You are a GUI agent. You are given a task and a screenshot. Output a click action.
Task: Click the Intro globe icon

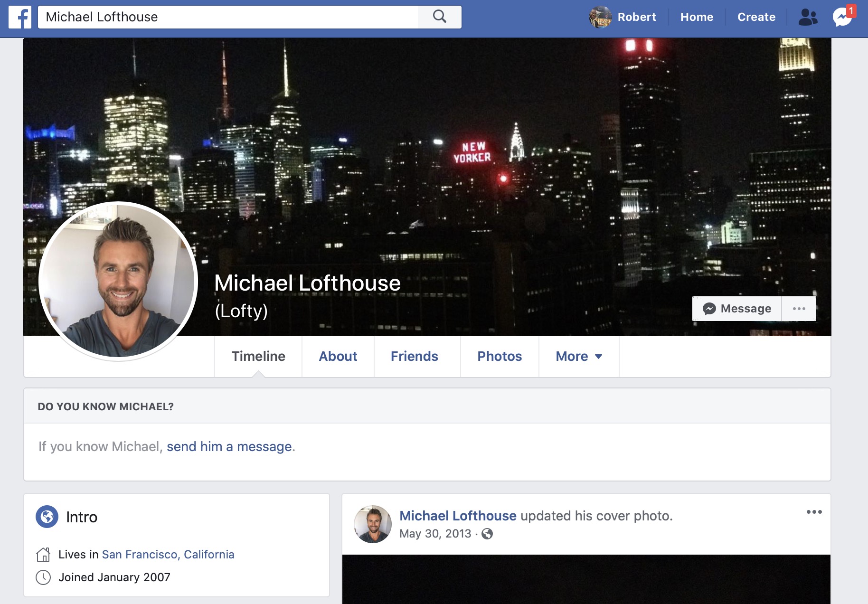47,517
